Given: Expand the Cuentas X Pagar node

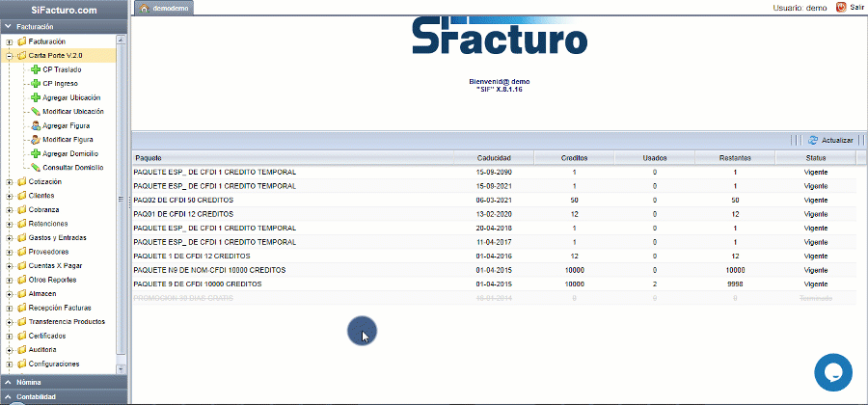Looking at the screenshot, I should (x=9, y=266).
